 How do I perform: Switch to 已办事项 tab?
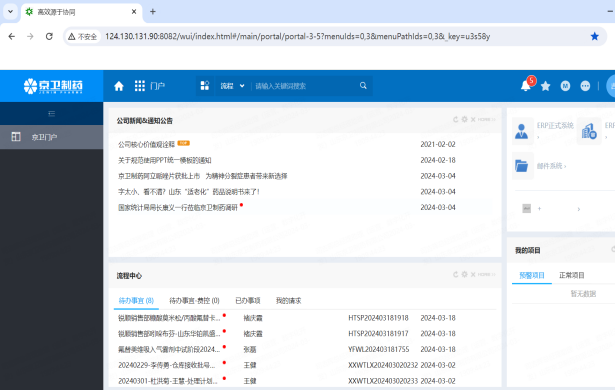[247, 301]
